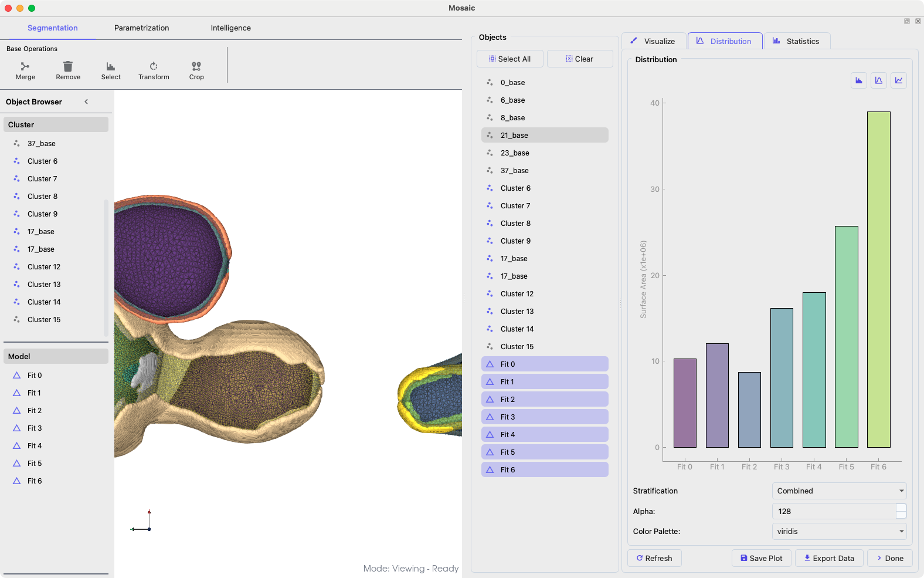Click the Done button
924x578 pixels.
tap(890, 559)
